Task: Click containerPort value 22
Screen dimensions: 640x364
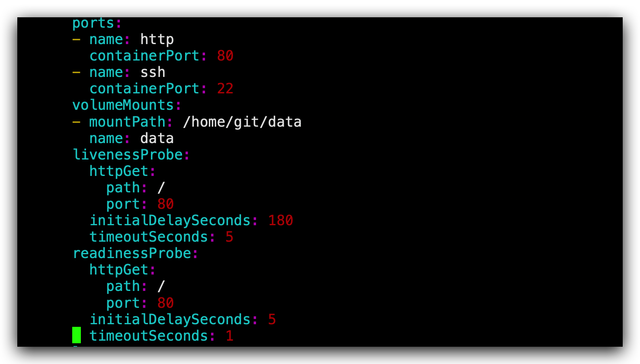Action: pyautogui.click(x=225, y=89)
